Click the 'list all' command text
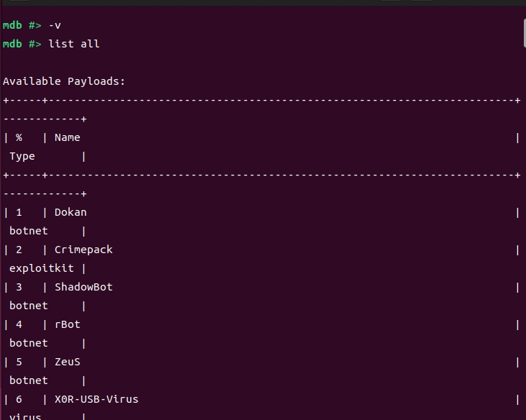 coord(74,44)
